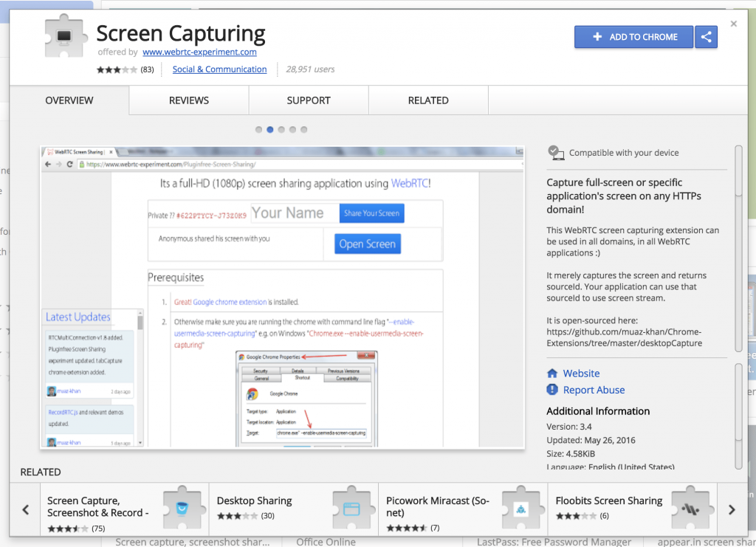756x547 pixels.
Task: Click the Website home icon
Action: click(x=552, y=374)
